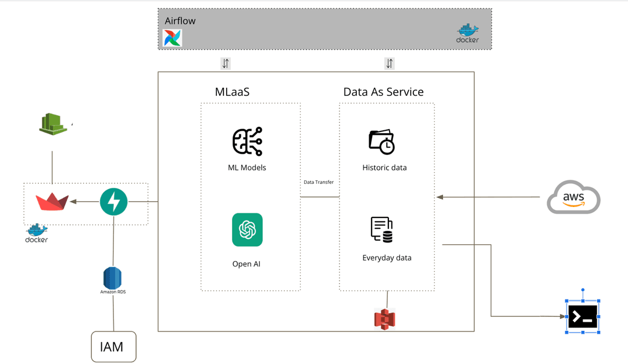This screenshot has width=628, height=364.
Task: Click the rotation handle above terminal icon
Action: [582, 290]
